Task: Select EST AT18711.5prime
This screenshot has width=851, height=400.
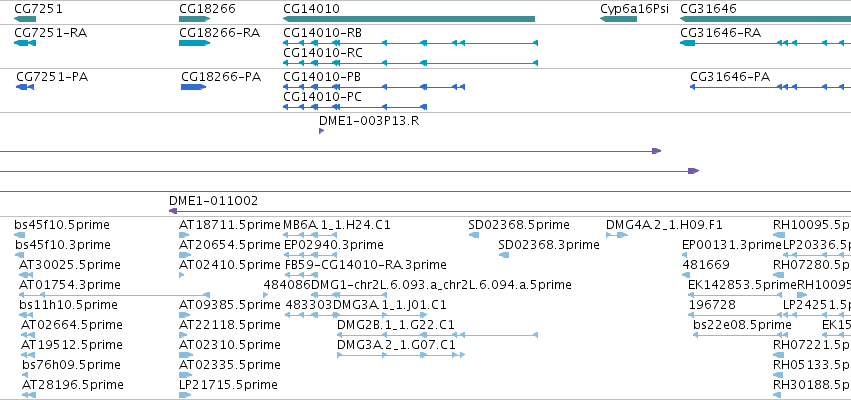Action: (230, 225)
